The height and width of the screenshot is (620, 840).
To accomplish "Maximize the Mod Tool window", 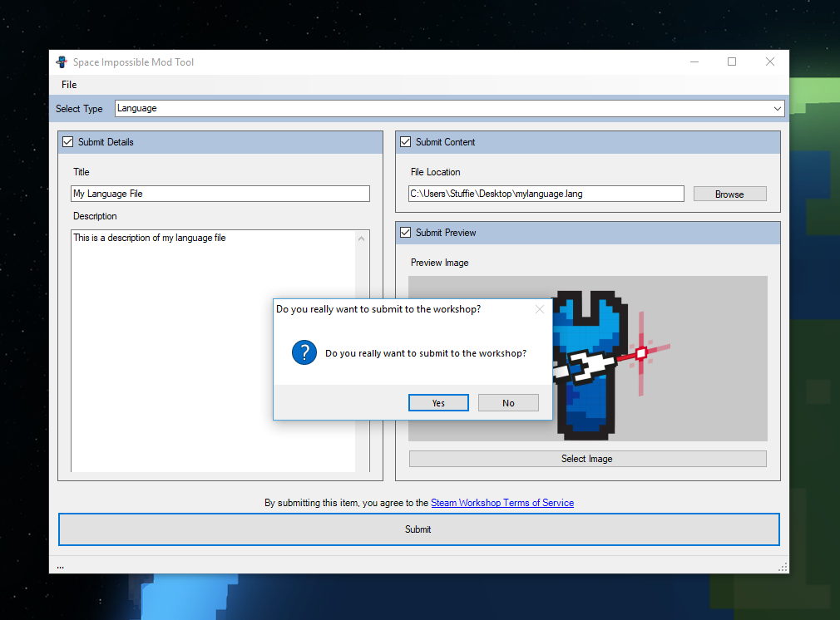I will (x=732, y=62).
